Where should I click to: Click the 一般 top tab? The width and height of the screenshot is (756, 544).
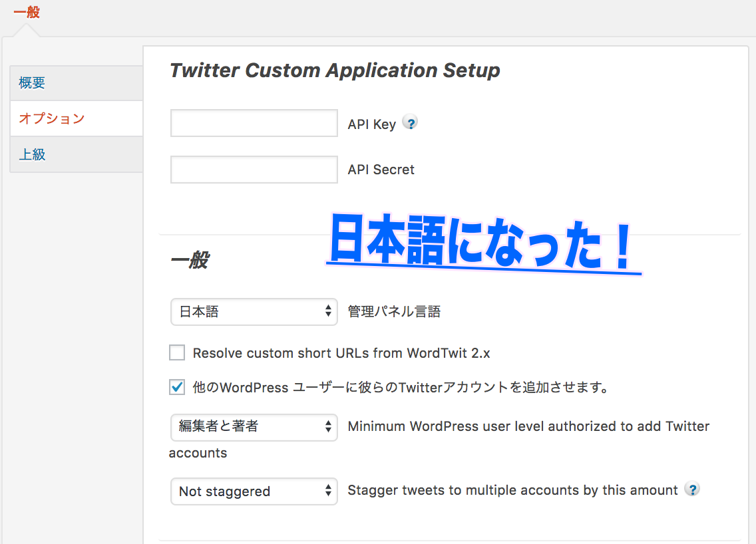[27, 12]
